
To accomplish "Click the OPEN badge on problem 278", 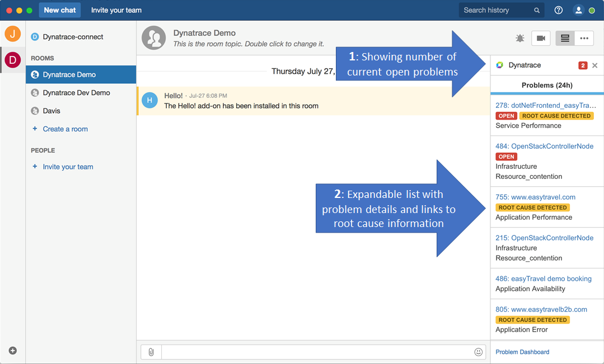I will [x=506, y=116].
